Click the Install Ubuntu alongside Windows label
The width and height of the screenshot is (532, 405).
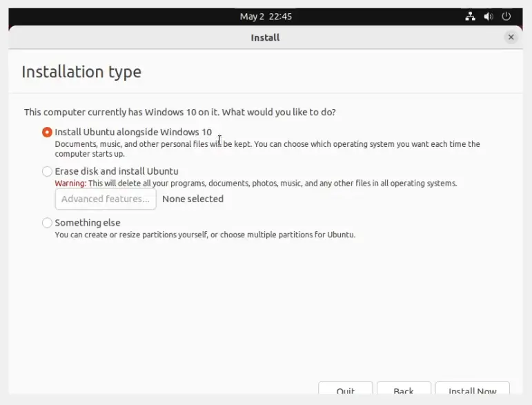coord(133,132)
